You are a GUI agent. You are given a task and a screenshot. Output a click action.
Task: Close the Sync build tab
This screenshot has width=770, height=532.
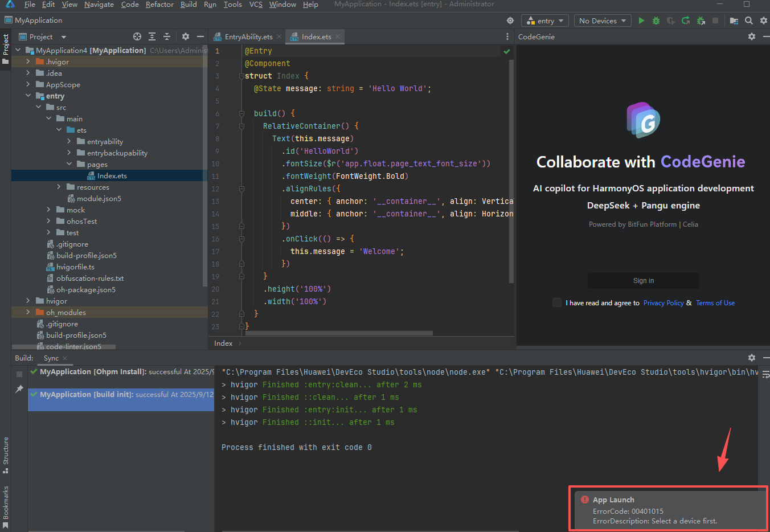click(65, 358)
